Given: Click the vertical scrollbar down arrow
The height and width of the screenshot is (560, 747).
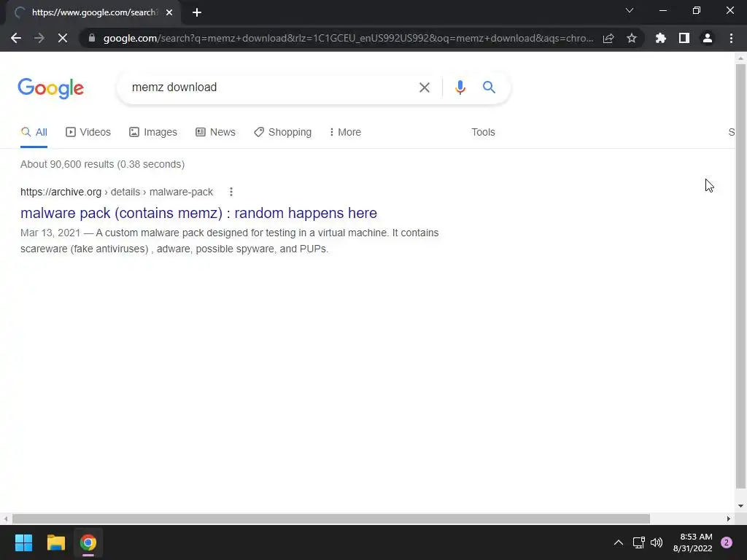Looking at the screenshot, I should [740, 506].
